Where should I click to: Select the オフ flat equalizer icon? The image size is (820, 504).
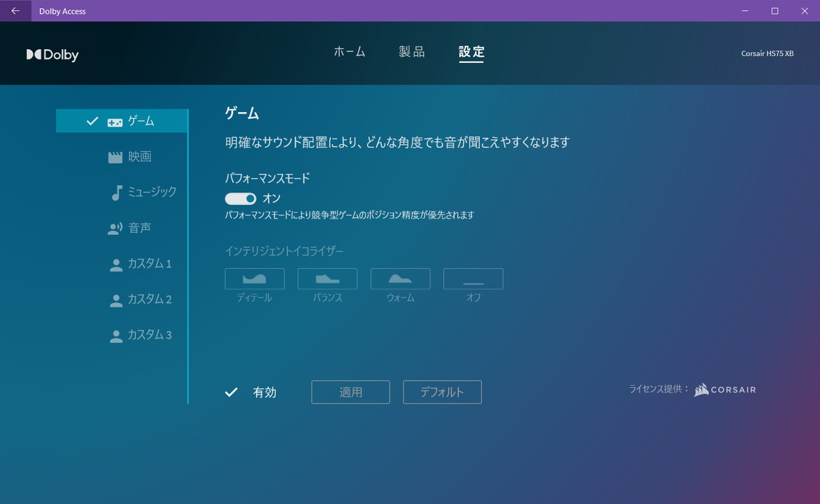click(x=474, y=279)
